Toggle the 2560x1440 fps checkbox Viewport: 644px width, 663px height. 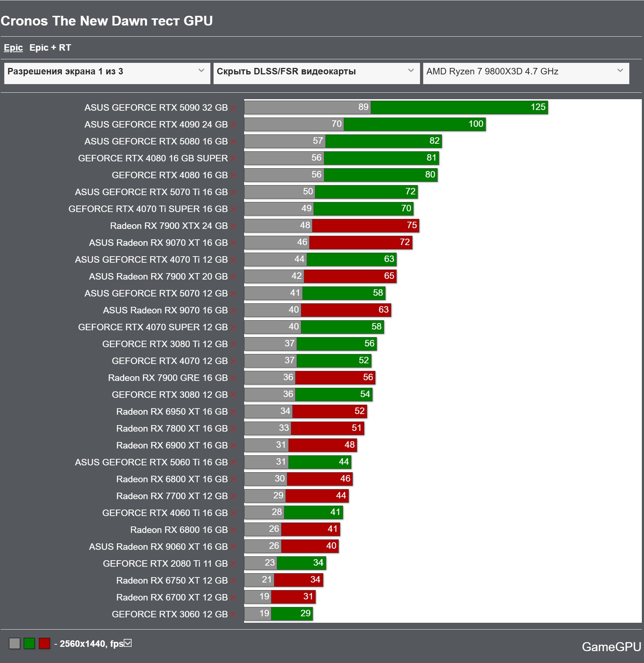[128, 643]
